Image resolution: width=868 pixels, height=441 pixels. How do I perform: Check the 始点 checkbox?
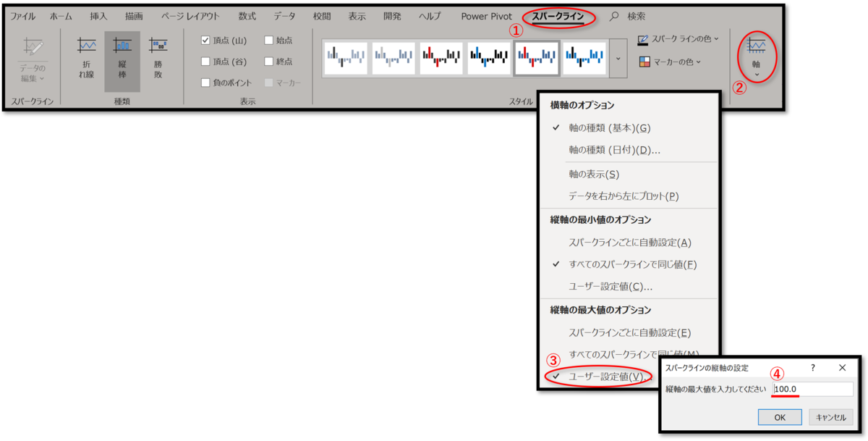click(268, 41)
